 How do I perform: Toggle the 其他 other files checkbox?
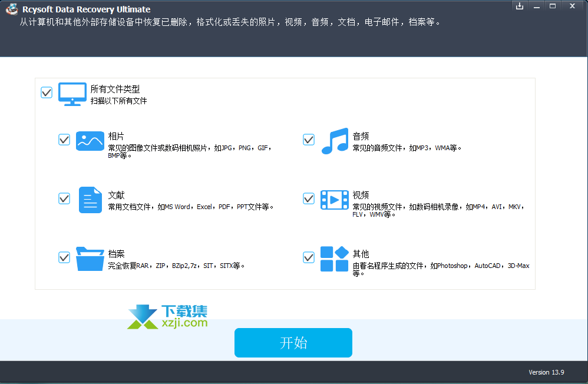[309, 257]
